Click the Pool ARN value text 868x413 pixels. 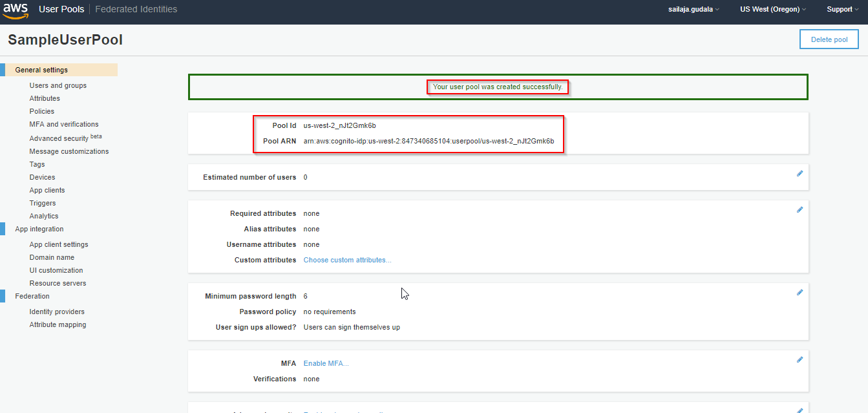pos(429,141)
